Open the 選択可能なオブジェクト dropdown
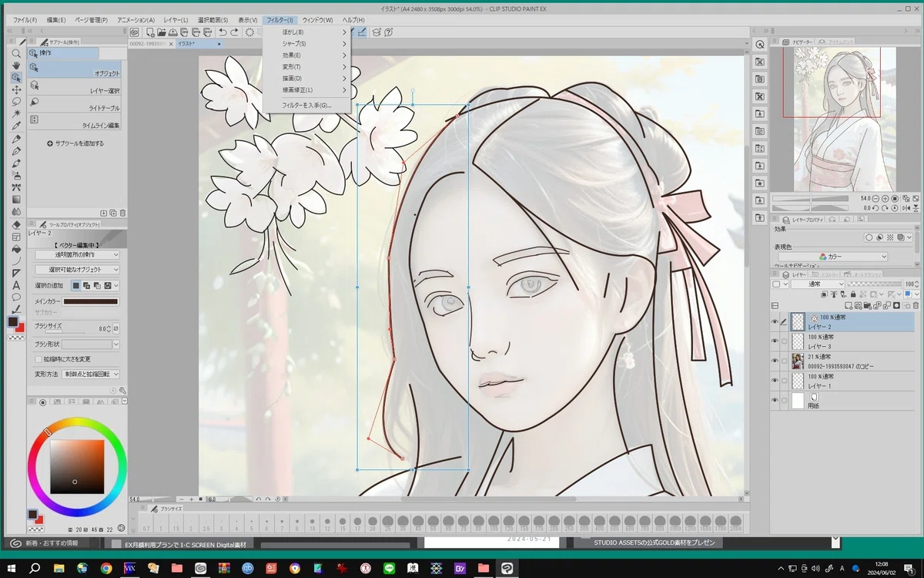The image size is (924, 578). click(x=77, y=270)
